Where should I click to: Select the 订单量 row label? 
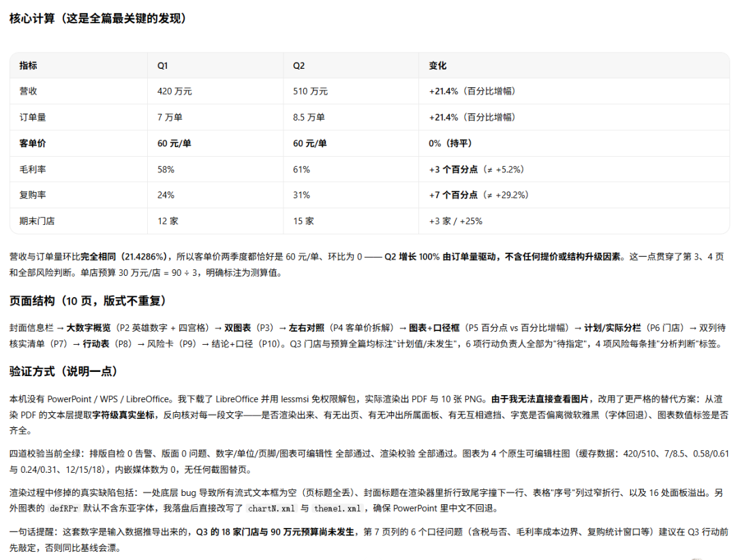tap(33, 117)
